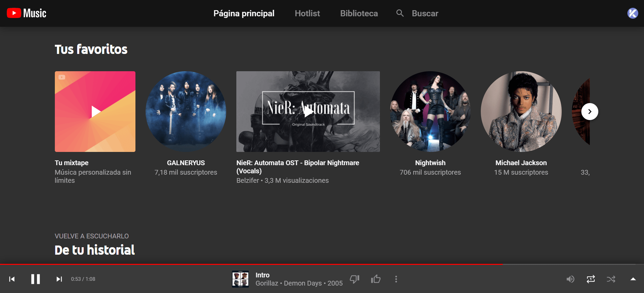Click the 15 M suscriptores text
This screenshot has width=644, height=293.
click(x=521, y=172)
